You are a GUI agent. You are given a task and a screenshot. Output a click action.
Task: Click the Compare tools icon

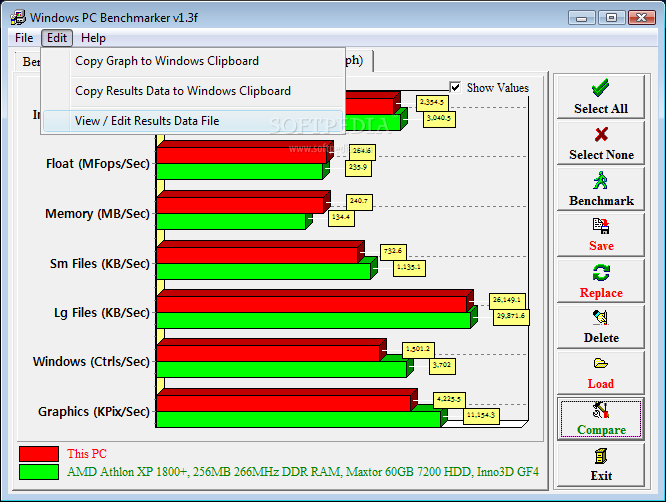(601, 410)
